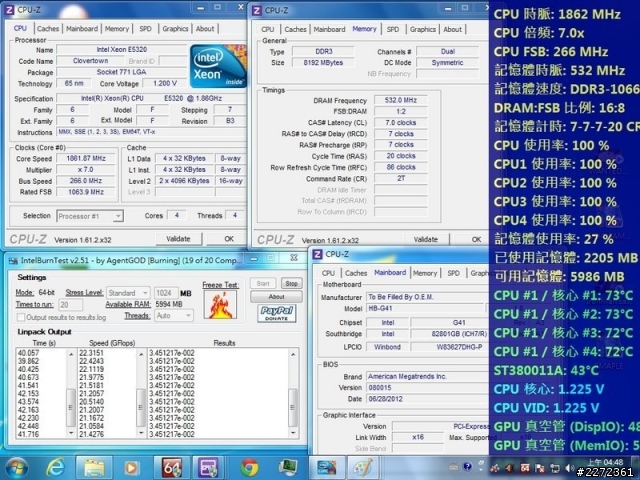The width and height of the screenshot is (640, 480).
Task: Click the Model HB-G41 field
Action: coord(425,309)
